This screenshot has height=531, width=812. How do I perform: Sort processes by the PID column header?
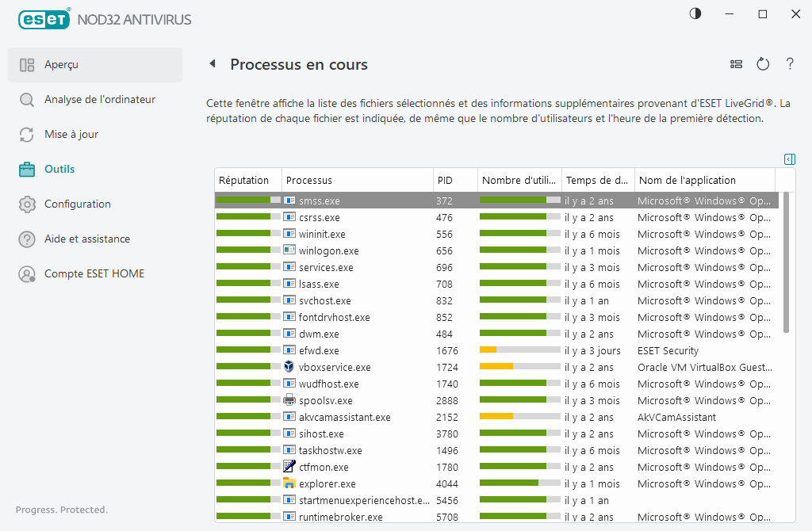(444, 180)
